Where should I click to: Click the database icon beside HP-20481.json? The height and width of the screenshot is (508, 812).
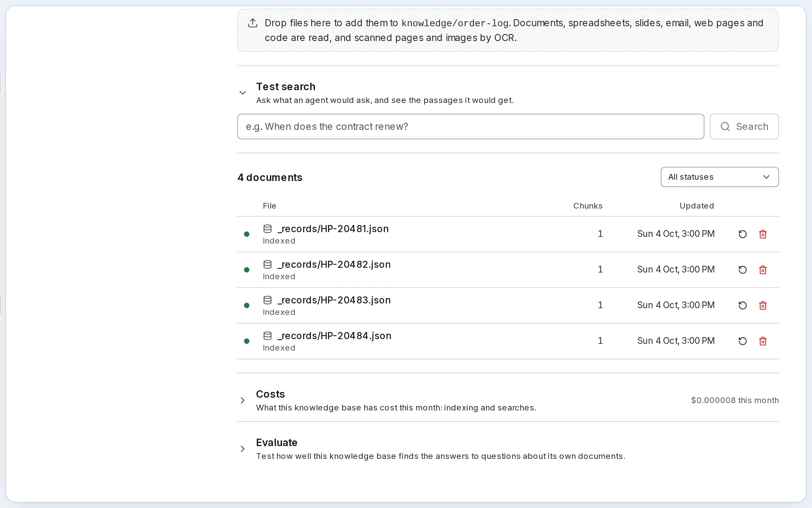(268, 229)
